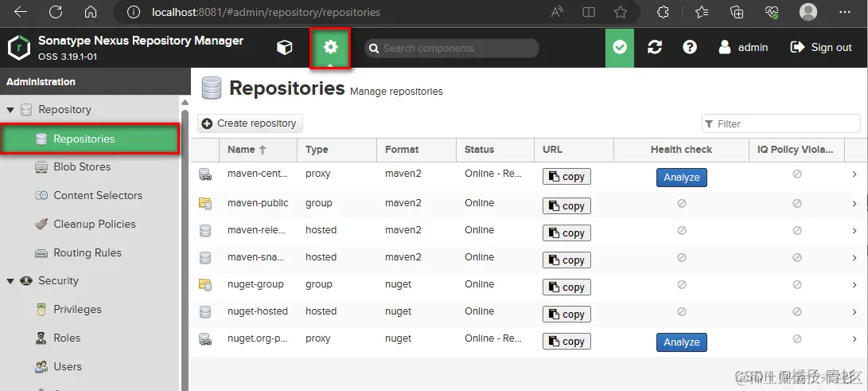Open the Browse cube icon
The image size is (868, 391).
click(x=284, y=48)
